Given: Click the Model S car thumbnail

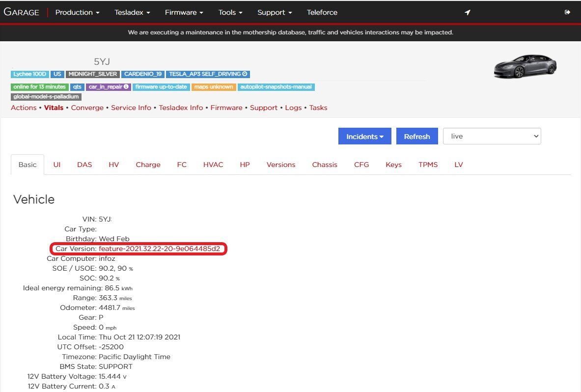Looking at the screenshot, I should pos(525,66).
